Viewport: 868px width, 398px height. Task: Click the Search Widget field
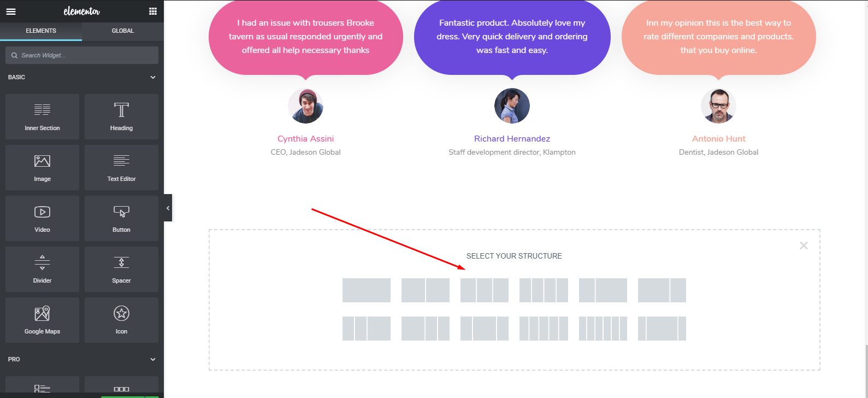82,55
